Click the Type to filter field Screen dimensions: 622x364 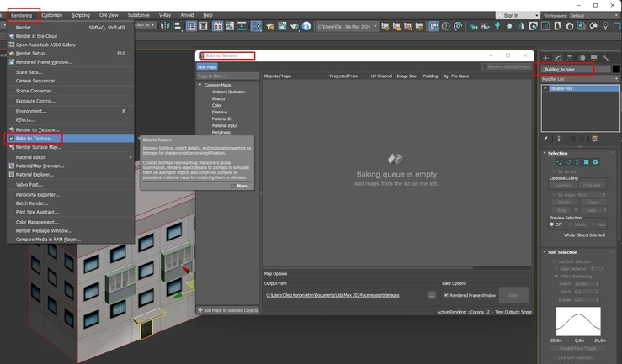pyautogui.click(x=228, y=76)
